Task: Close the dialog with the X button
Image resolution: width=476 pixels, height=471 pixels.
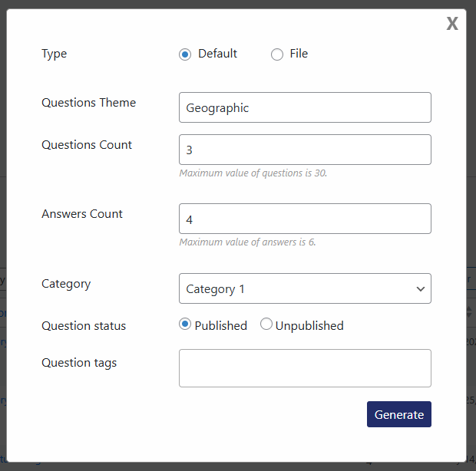Action: [x=452, y=23]
